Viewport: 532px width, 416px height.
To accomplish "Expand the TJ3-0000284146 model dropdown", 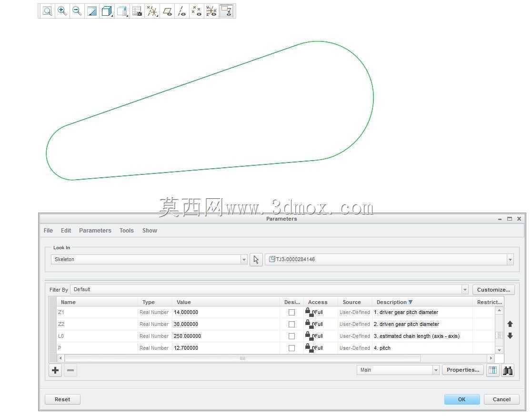I will coord(510,260).
